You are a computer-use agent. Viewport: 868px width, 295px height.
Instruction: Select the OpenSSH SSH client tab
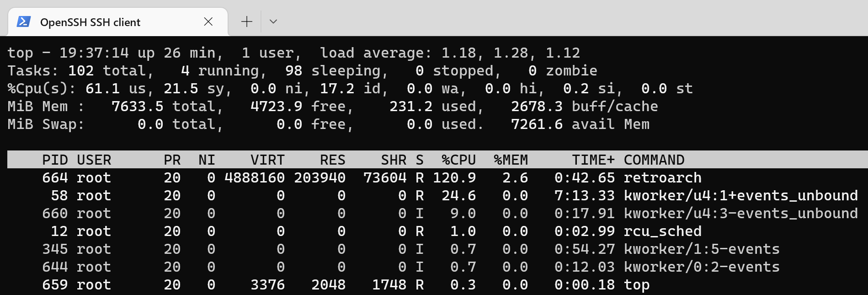click(x=118, y=21)
